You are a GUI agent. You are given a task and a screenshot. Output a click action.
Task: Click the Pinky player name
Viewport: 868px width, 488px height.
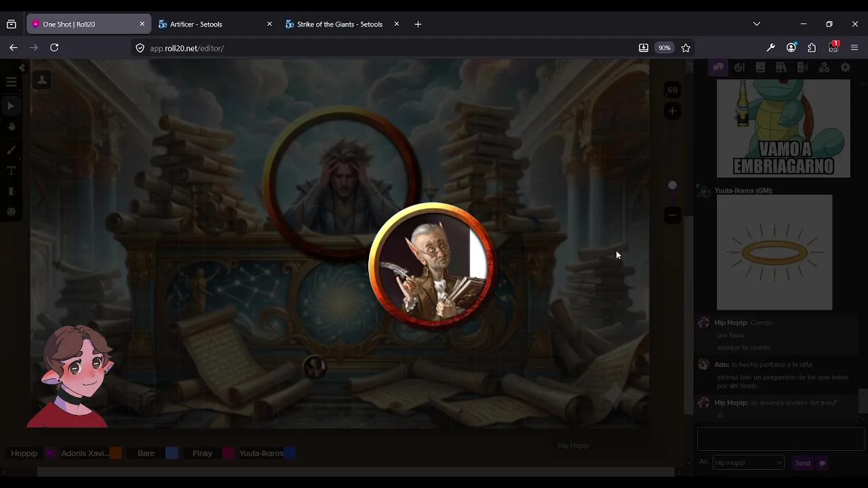pyautogui.click(x=202, y=453)
